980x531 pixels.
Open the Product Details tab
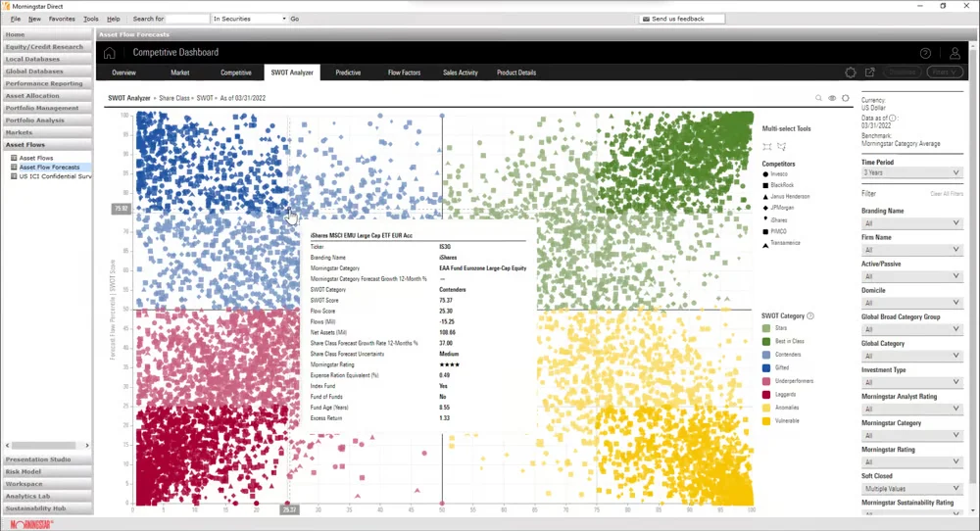click(516, 72)
